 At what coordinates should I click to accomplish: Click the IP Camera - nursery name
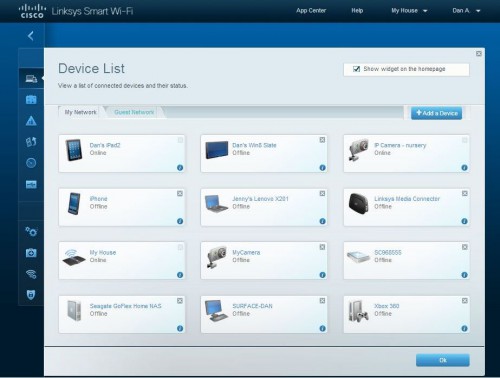400,145
